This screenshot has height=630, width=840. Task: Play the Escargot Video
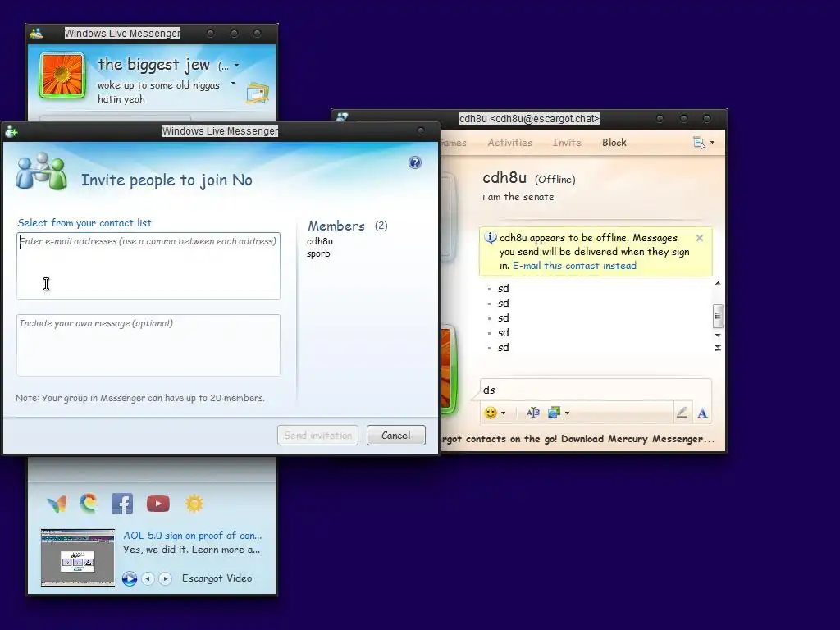129,578
